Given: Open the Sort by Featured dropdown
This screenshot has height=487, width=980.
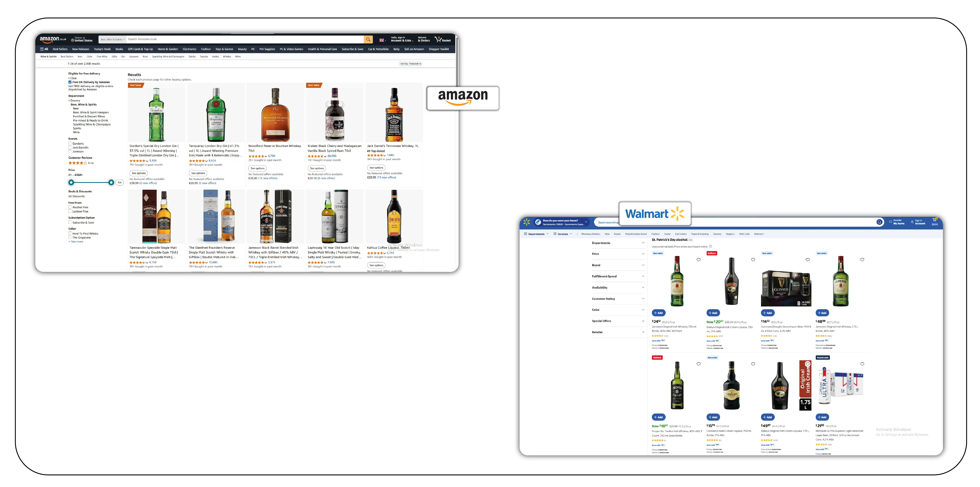Looking at the screenshot, I should (x=411, y=64).
